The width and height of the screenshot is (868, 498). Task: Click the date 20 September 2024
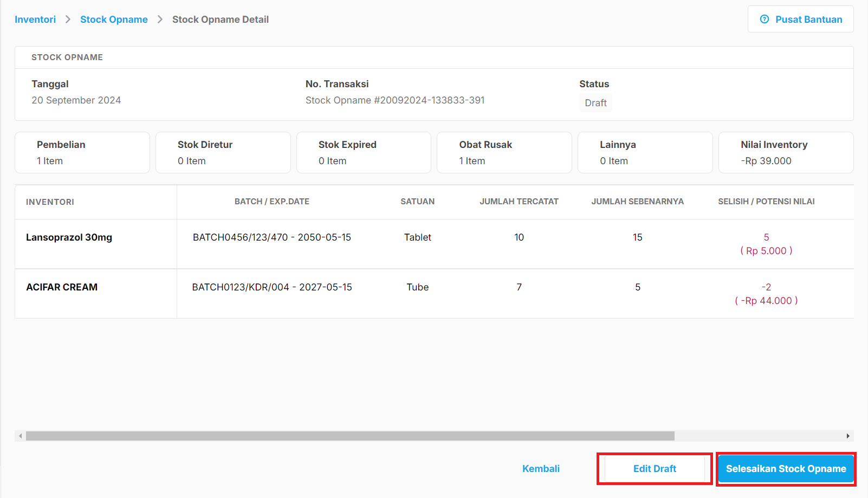point(76,100)
